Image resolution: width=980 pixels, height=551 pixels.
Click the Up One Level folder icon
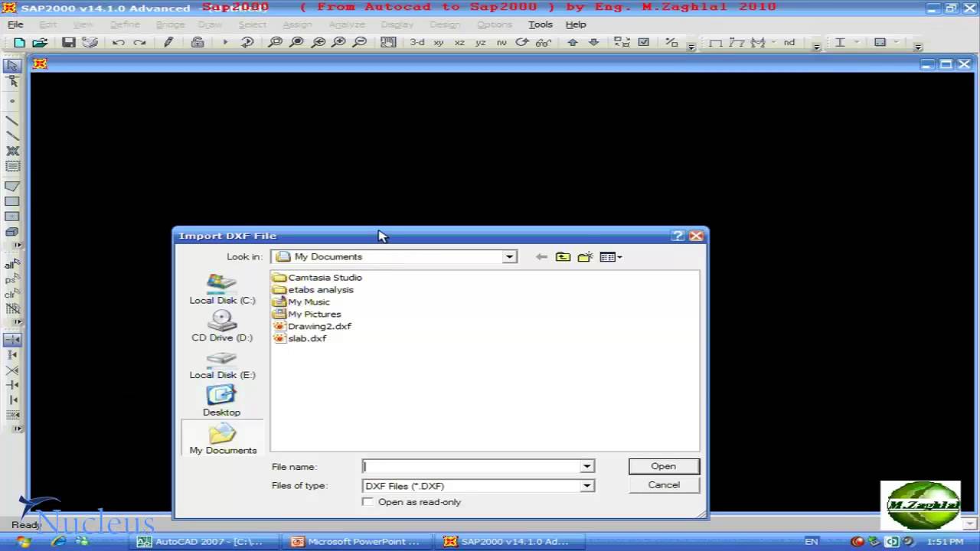[x=563, y=257]
